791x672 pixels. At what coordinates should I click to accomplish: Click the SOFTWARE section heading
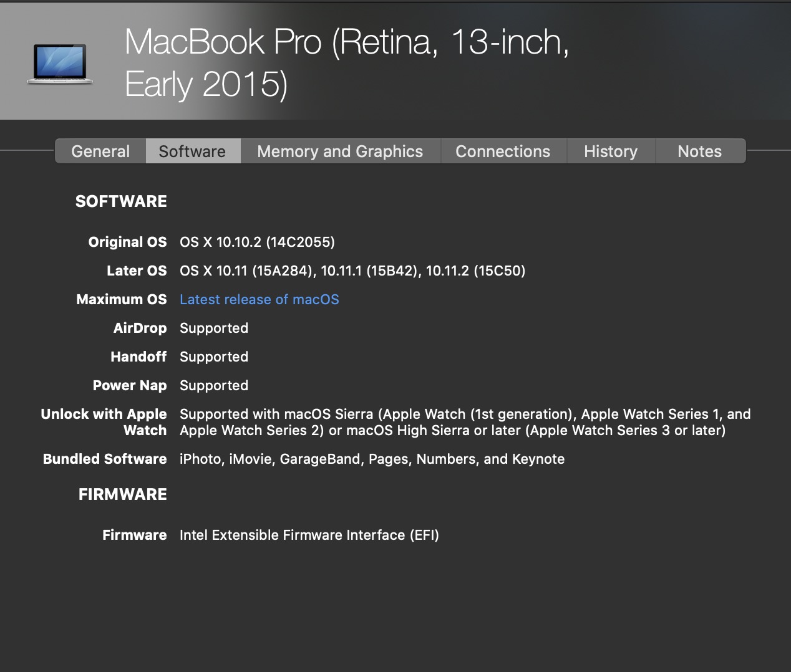tap(121, 201)
